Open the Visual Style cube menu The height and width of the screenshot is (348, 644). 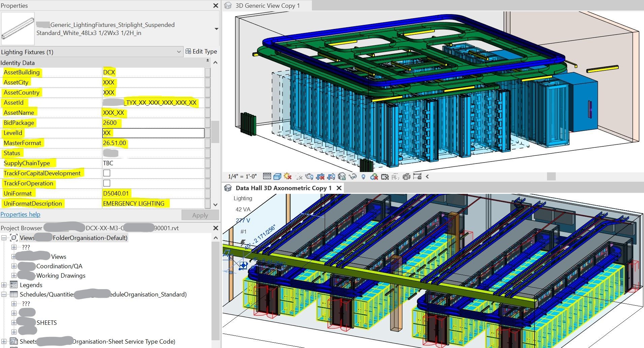(277, 176)
